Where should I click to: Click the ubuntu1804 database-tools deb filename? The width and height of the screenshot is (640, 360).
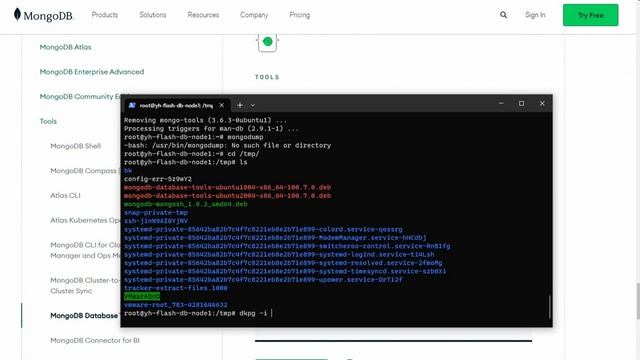tap(227, 187)
